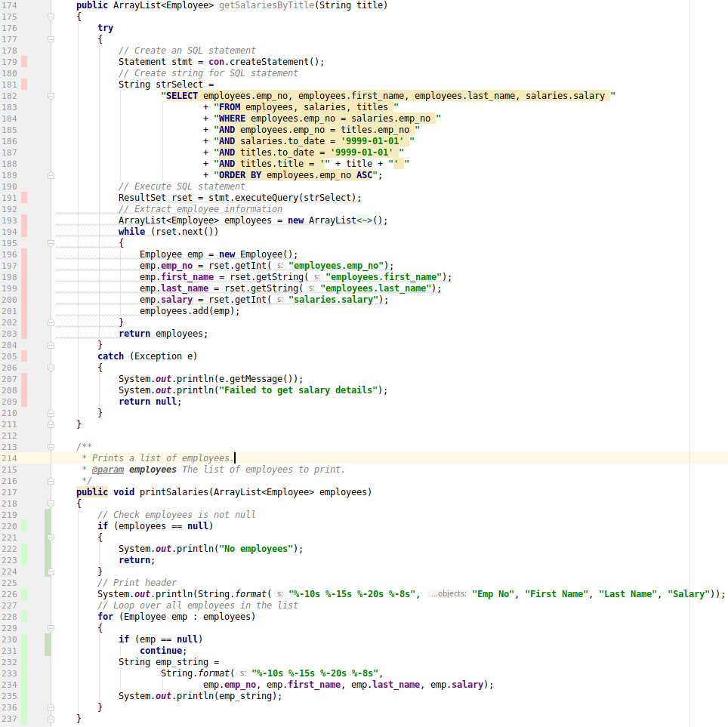Image resolution: width=728 pixels, height=727 pixels.
Task: Collapse the printSalaries body at line 218
Action: pyautogui.click(x=51, y=504)
